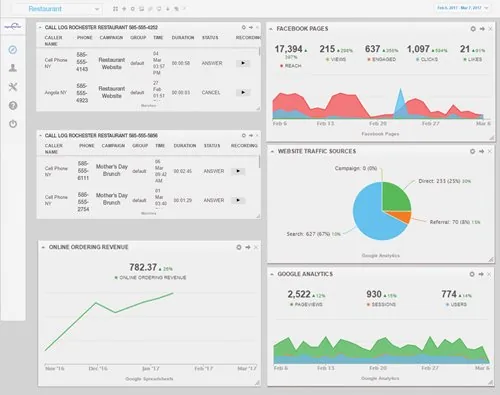Click arrow icon of Call Log 585-555-4252 widget
Viewport: 500px width, 395px height.
pos(251,27)
